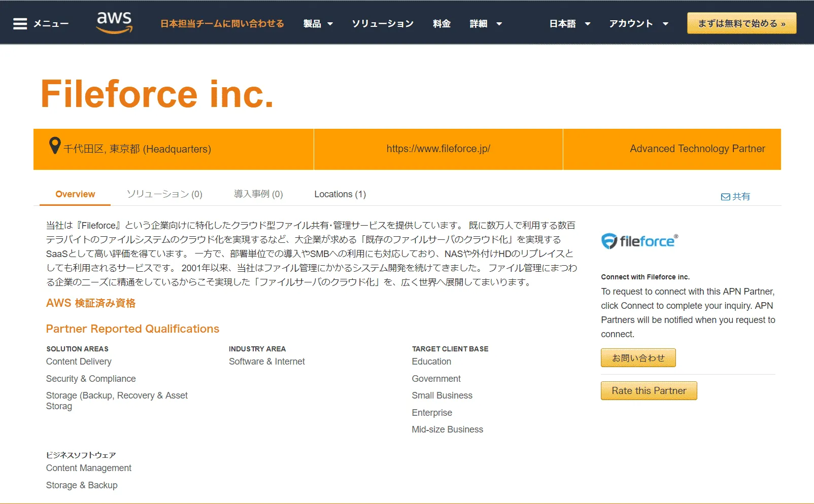Screen dimensions: 814x504
Task: Open the 日本語 language dropdown
Action: (x=569, y=24)
